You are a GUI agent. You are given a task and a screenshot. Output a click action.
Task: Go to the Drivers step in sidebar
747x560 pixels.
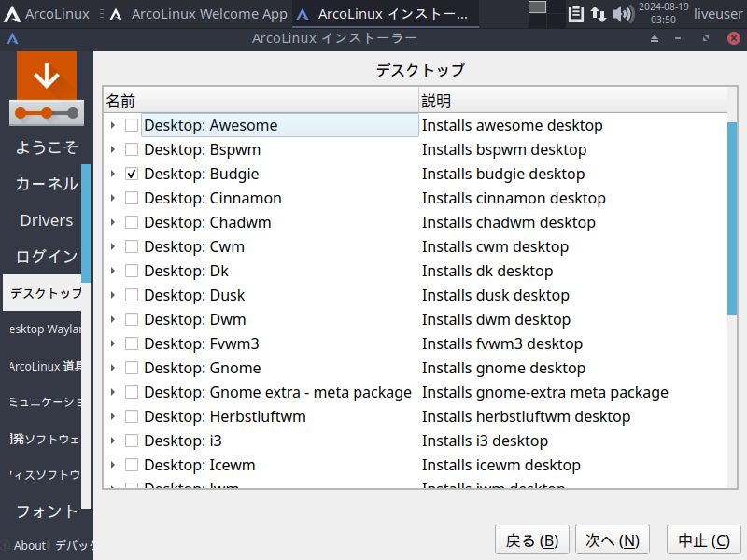[x=46, y=220]
